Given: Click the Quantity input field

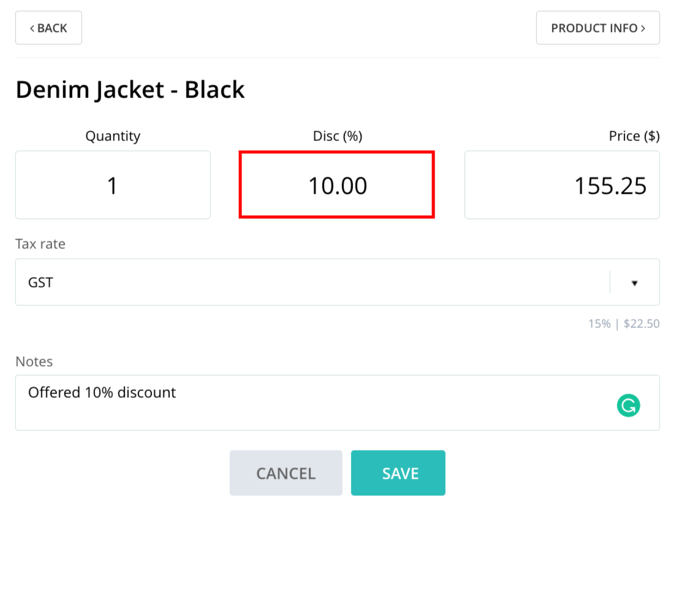Looking at the screenshot, I should 113,185.
